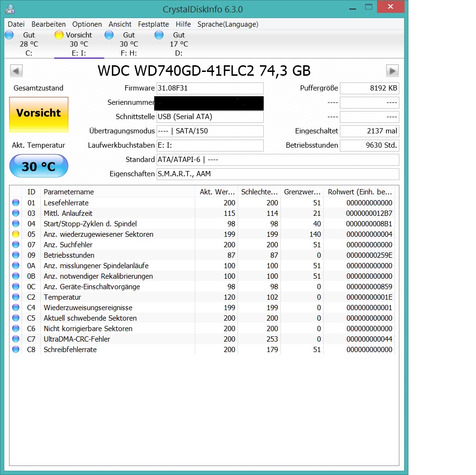This screenshot has height=475, width=476.
Task: Click status orb of Lesefehlerrate row
Action: [16, 202]
